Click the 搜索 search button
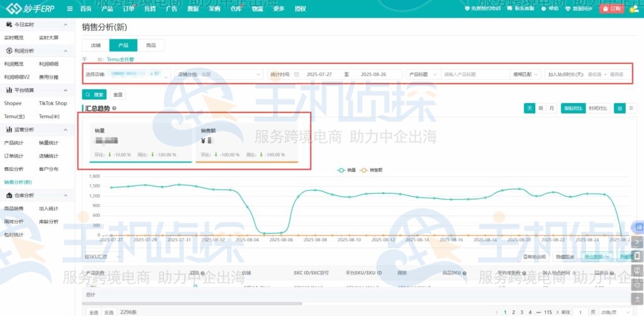This screenshot has height=316, width=644. [94, 94]
